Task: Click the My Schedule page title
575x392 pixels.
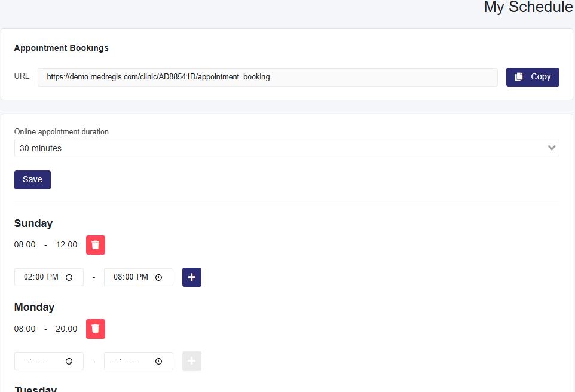Action: tap(528, 7)
